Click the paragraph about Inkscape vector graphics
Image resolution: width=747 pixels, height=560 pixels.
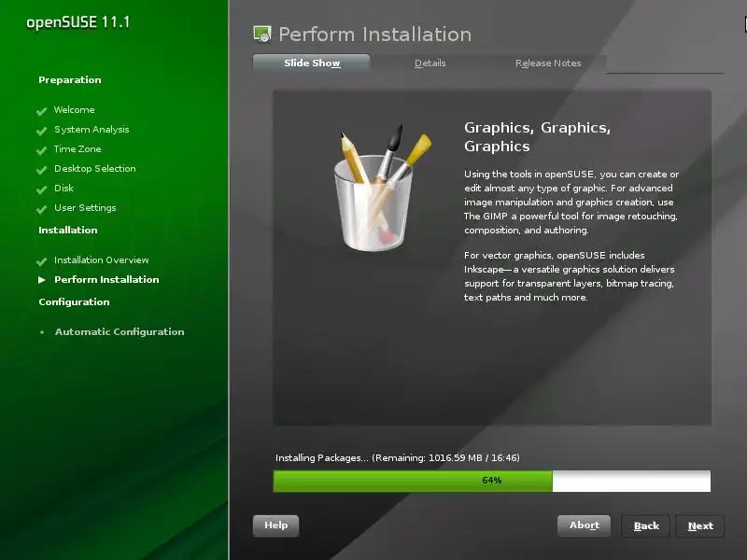point(570,276)
